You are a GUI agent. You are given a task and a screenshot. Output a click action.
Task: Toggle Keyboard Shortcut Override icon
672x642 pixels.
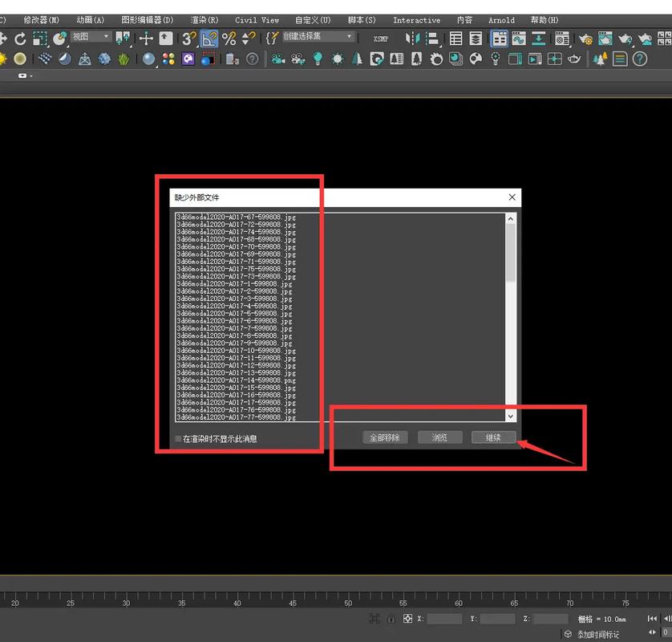(x=165, y=39)
